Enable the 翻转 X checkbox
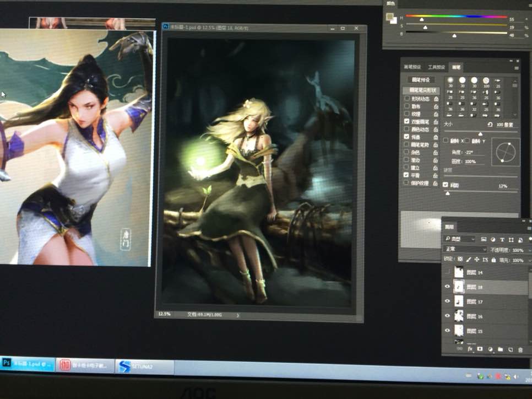 pyautogui.click(x=446, y=140)
